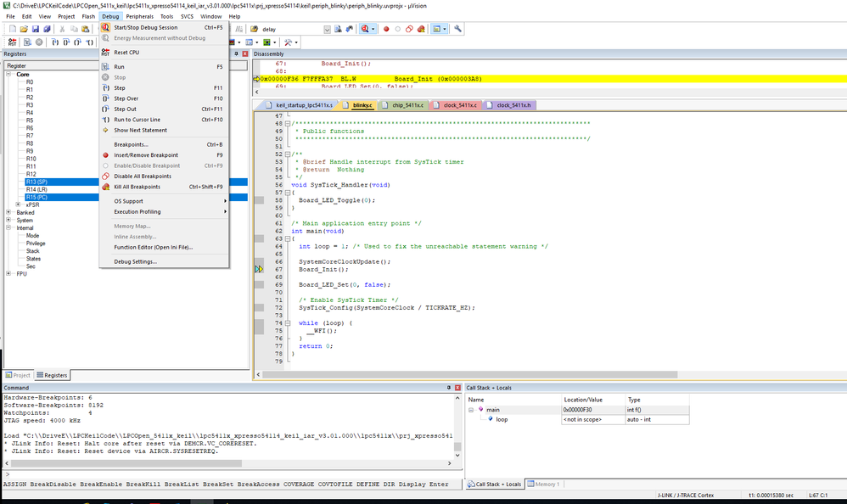Expand the FPU register group
The width and height of the screenshot is (847, 504).
click(9, 274)
